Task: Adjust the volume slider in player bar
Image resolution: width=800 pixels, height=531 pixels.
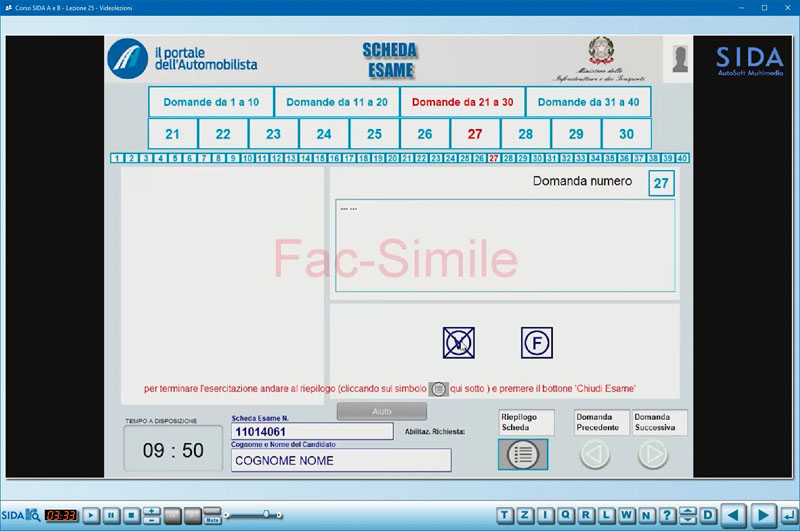Action: 265,514
